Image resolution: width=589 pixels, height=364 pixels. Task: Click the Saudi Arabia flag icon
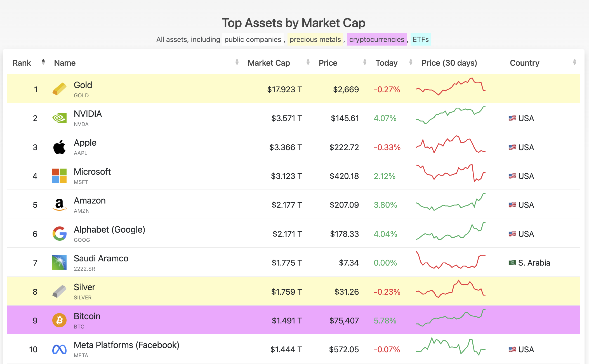click(x=512, y=263)
